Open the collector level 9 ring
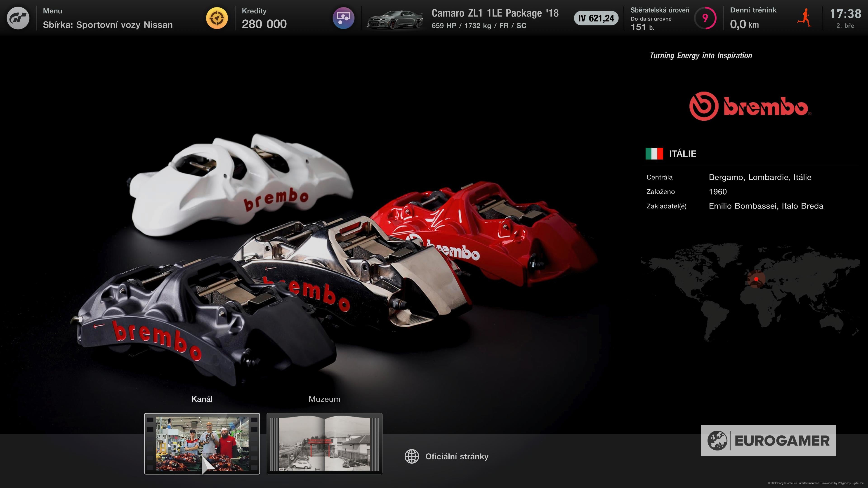This screenshot has width=868, height=488. point(705,18)
